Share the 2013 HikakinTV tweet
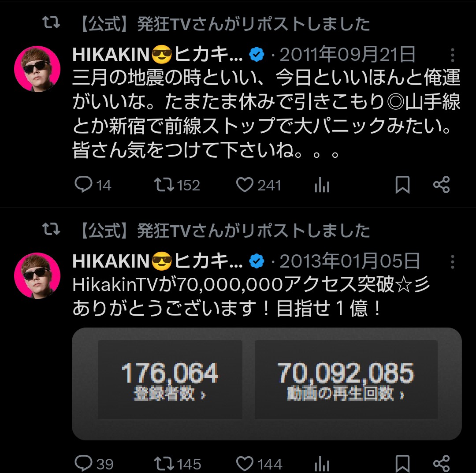This screenshot has height=473, width=476. click(441, 463)
